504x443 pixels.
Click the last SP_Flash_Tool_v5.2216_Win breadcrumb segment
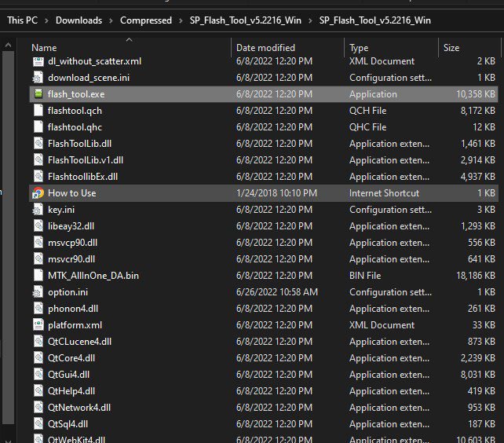(374, 20)
